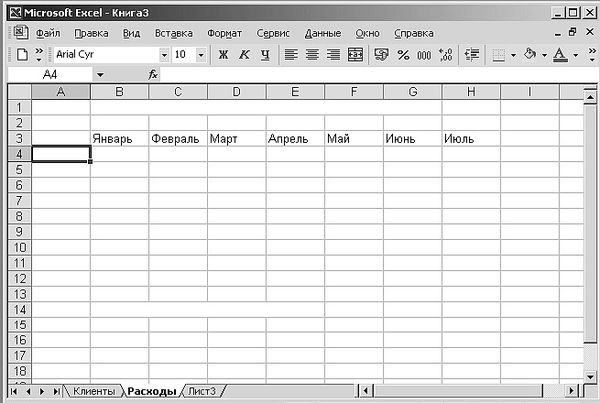The height and width of the screenshot is (403, 600).
Task: Open the font color dropdown arrow
Action: click(x=576, y=54)
